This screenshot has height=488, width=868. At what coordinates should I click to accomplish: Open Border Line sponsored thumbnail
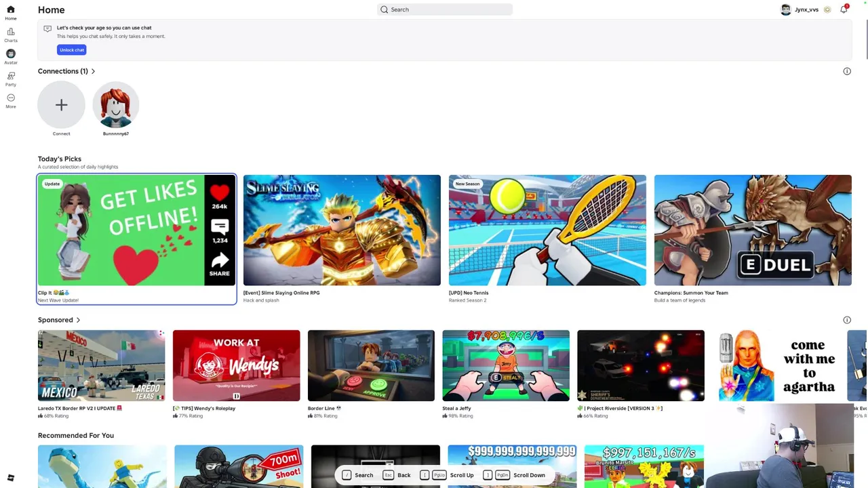tap(371, 365)
